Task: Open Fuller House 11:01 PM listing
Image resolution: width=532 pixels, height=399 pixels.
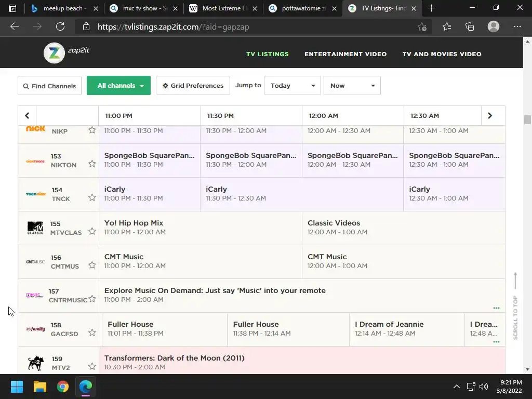Action: pos(165,329)
